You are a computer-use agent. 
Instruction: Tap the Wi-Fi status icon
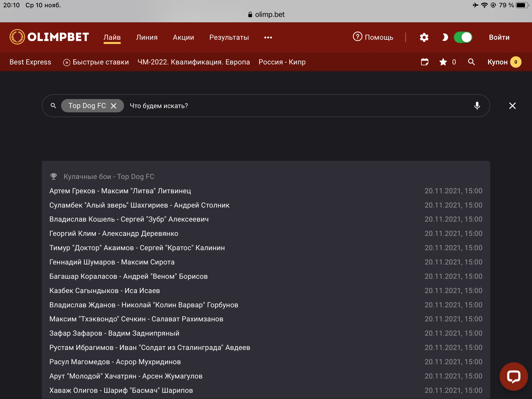click(484, 5)
